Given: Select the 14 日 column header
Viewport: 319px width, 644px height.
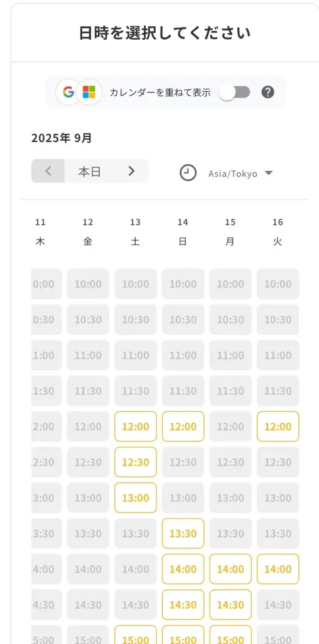Looking at the screenshot, I should pos(183,232).
